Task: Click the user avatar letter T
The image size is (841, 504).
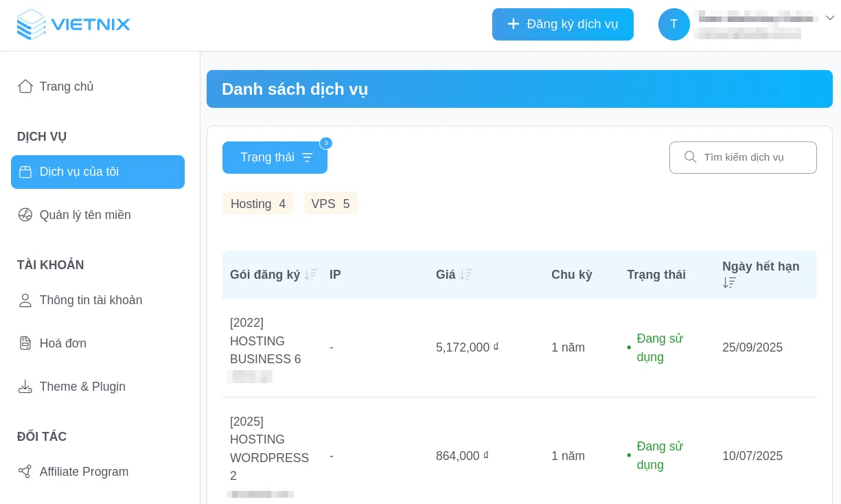Action: point(674,24)
